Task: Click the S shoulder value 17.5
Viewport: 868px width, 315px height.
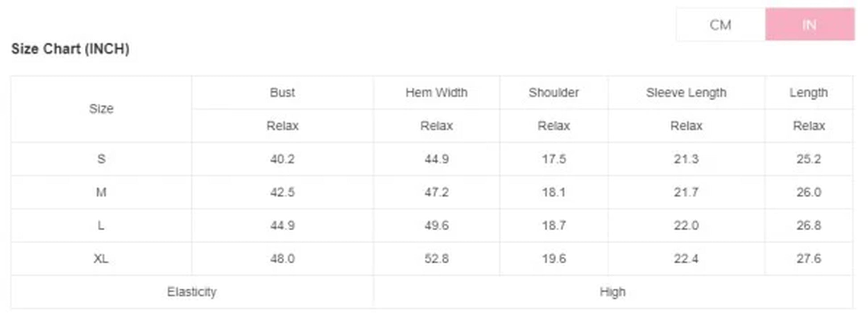Action: pos(554,159)
